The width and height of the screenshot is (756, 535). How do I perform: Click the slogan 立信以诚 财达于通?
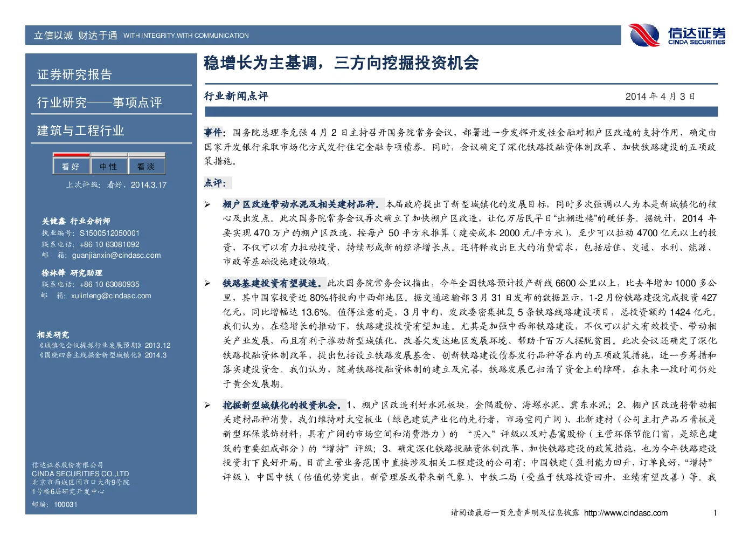(x=75, y=36)
